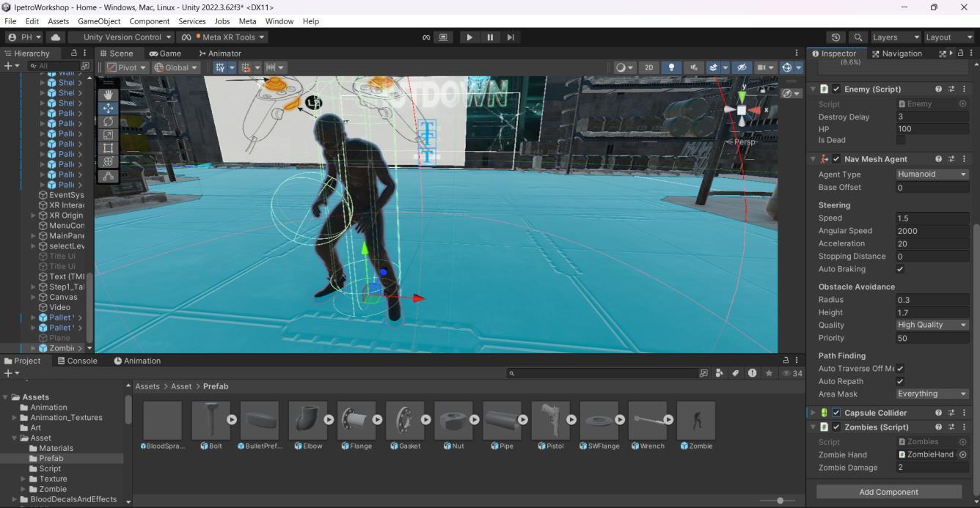Open ZombieHand object picker icon
The width and height of the screenshot is (980, 508).
pyautogui.click(x=963, y=454)
